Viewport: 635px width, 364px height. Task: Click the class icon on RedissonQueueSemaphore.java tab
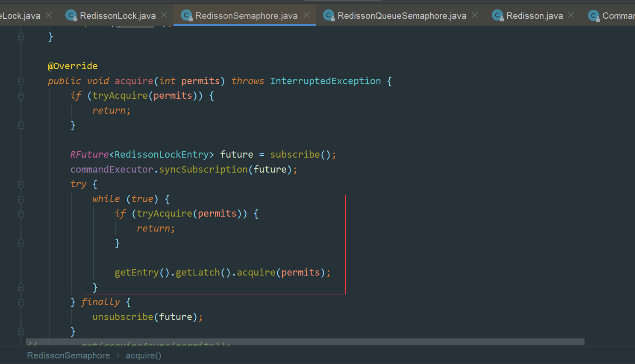click(329, 15)
